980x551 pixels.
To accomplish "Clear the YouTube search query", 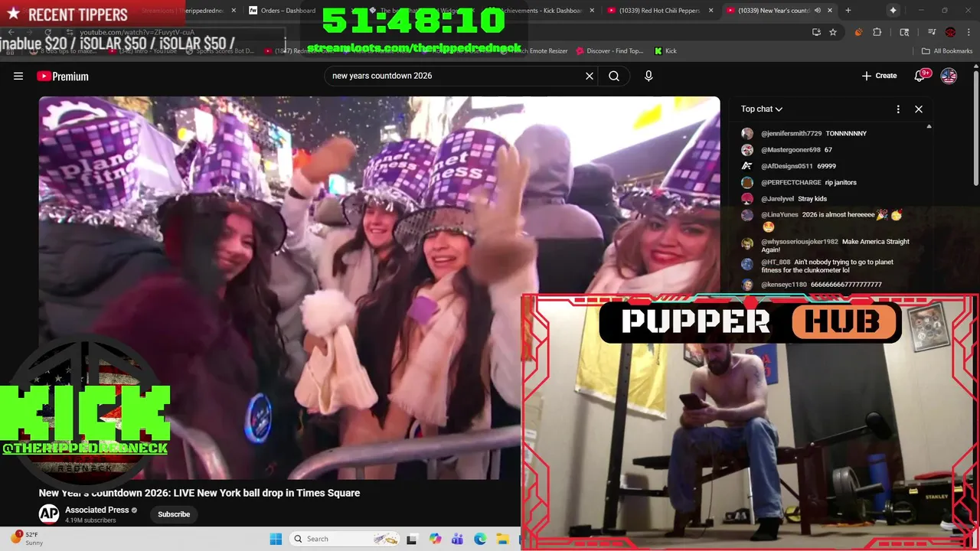I will pos(590,76).
